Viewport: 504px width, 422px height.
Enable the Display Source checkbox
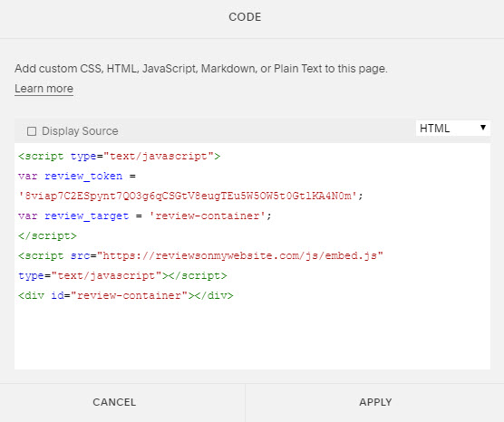(32, 131)
